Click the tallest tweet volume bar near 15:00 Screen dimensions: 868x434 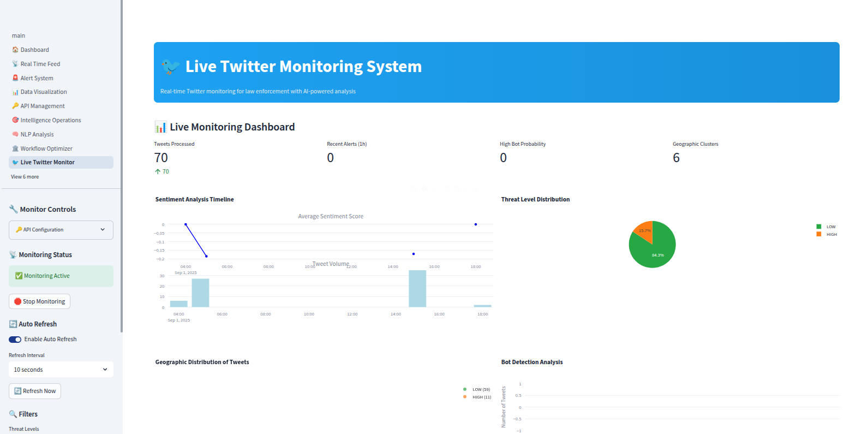(x=417, y=289)
